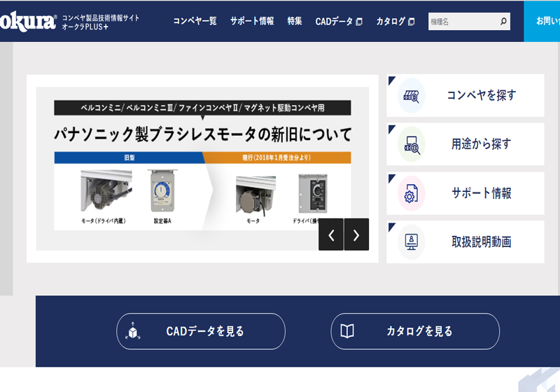
Task: Click the 用途から探す icon
Action: tap(412, 145)
